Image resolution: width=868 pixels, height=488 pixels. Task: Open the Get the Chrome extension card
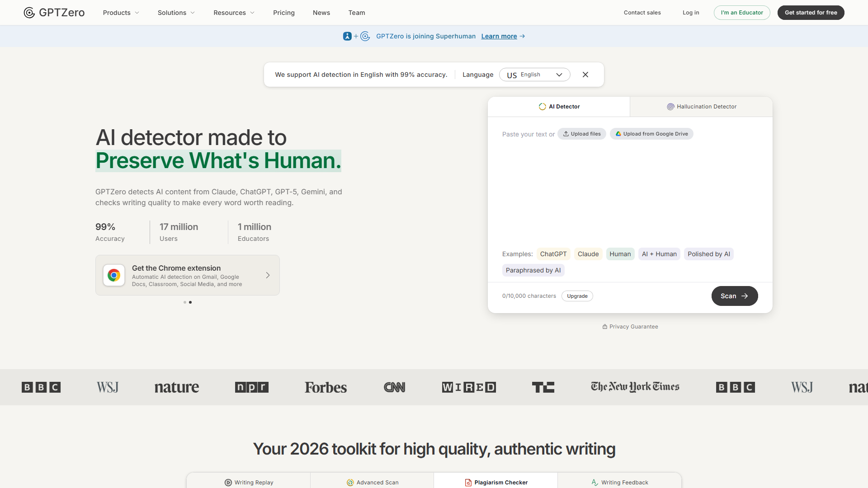click(188, 275)
